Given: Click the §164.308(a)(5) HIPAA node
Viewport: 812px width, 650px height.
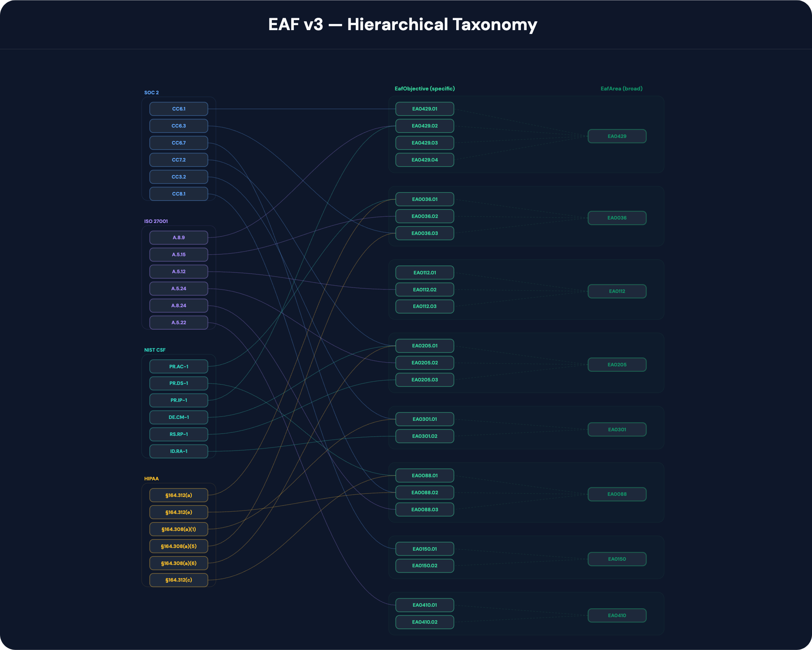Looking at the screenshot, I should pyautogui.click(x=179, y=546).
